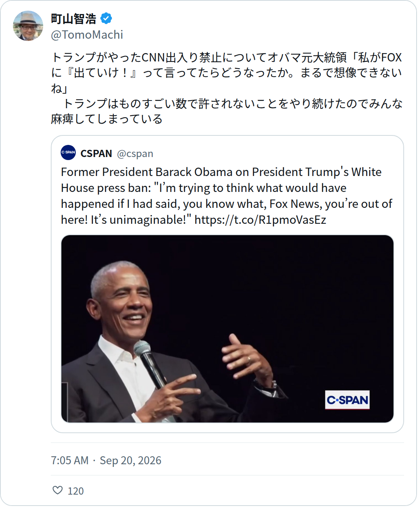Open the quoted CSPAN tweet text
The image size is (420, 509).
pyautogui.click(x=227, y=196)
